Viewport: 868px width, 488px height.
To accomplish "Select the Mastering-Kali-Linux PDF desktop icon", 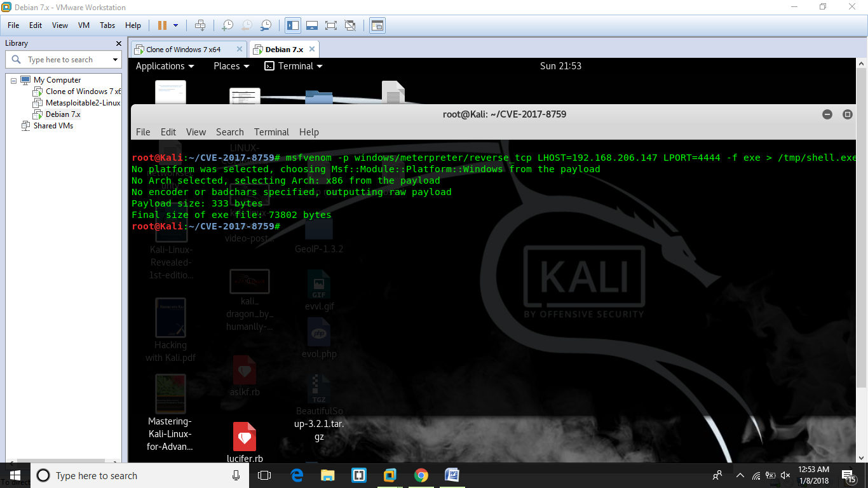I will point(170,412).
